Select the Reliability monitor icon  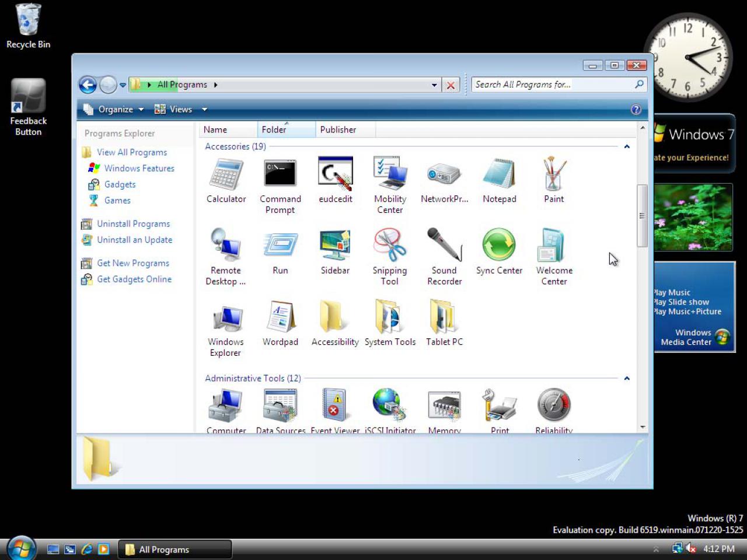point(553,404)
